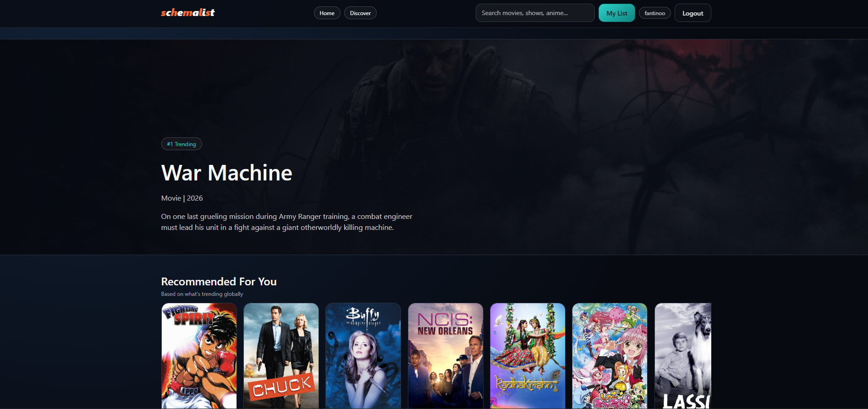Viewport: 868px width, 409px height.
Task: Open the pink-haired anime girls poster
Action: click(610, 355)
